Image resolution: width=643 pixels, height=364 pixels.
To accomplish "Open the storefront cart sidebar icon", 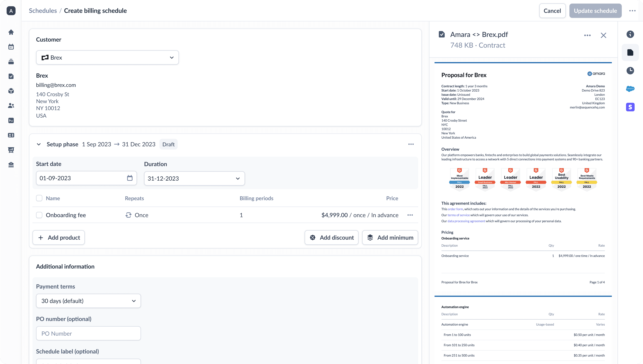I will point(11,150).
